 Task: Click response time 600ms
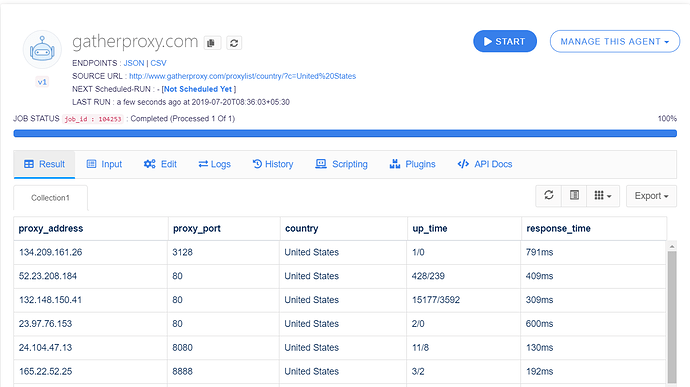tap(540, 324)
